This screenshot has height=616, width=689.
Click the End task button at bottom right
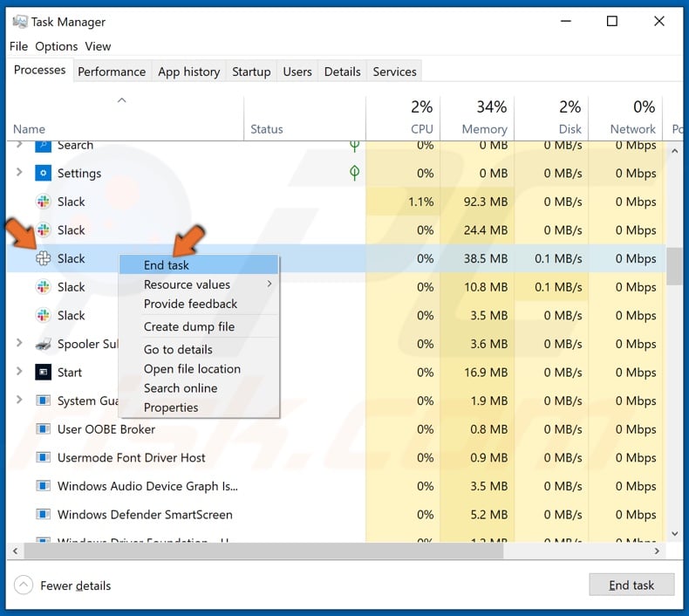[x=631, y=585]
